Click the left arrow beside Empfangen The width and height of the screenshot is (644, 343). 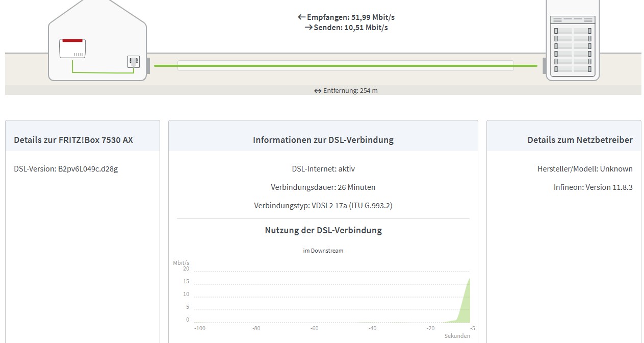point(301,17)
